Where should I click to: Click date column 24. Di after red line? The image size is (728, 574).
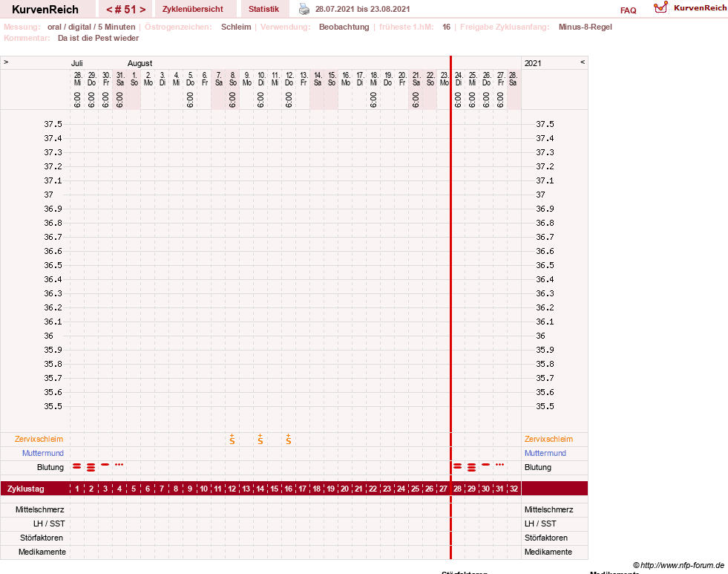coord(459,79)
